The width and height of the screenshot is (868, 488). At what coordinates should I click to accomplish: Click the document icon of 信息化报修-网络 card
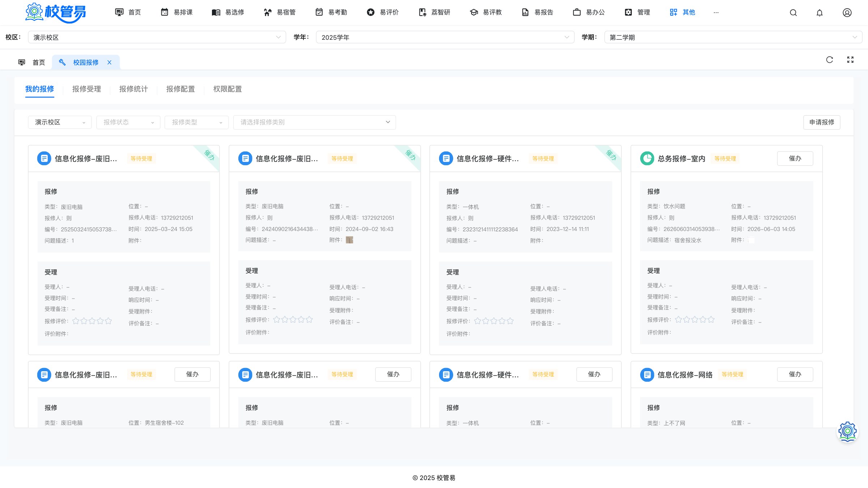pos(647,374)
